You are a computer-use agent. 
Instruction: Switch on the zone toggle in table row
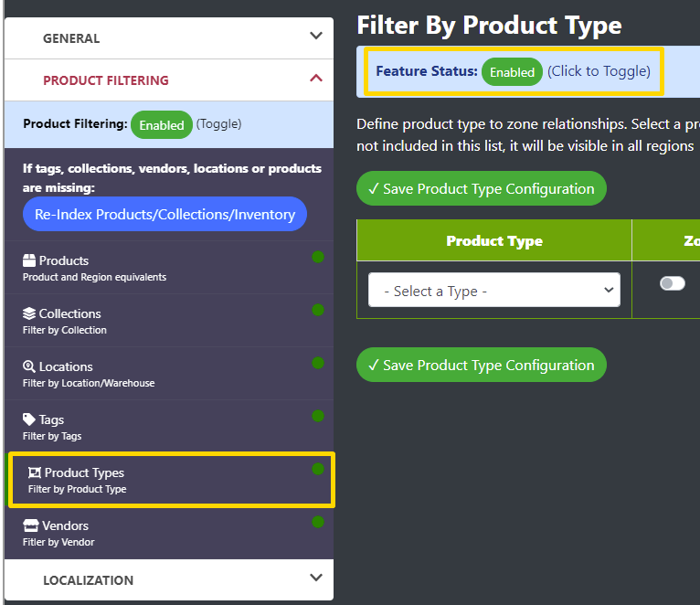[x=673, y=283]
